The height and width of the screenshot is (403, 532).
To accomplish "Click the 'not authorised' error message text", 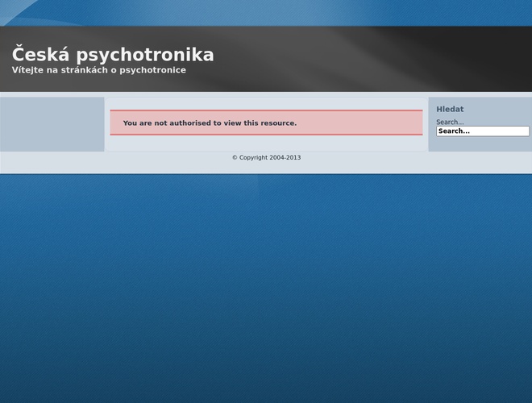I will [210, 123].
